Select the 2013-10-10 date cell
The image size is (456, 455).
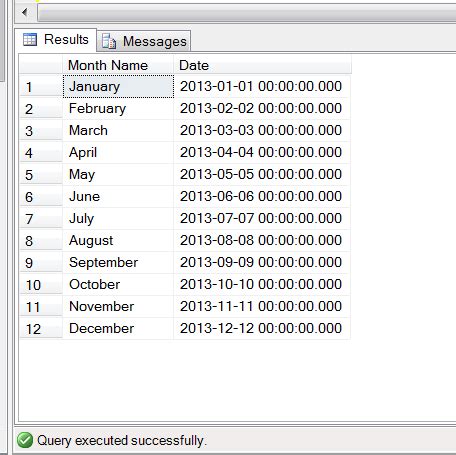(262, 285)
